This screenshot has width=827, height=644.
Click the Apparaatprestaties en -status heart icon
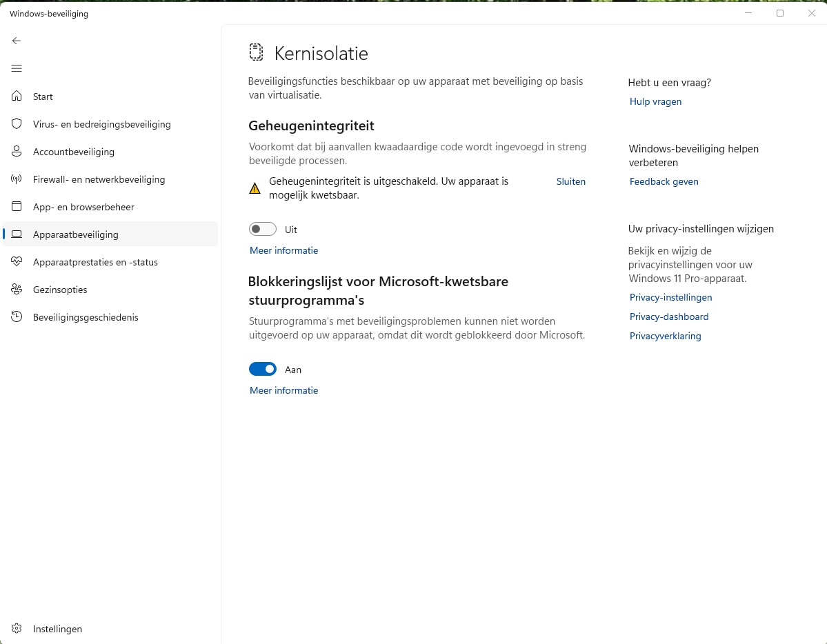(x=17, y=262)
